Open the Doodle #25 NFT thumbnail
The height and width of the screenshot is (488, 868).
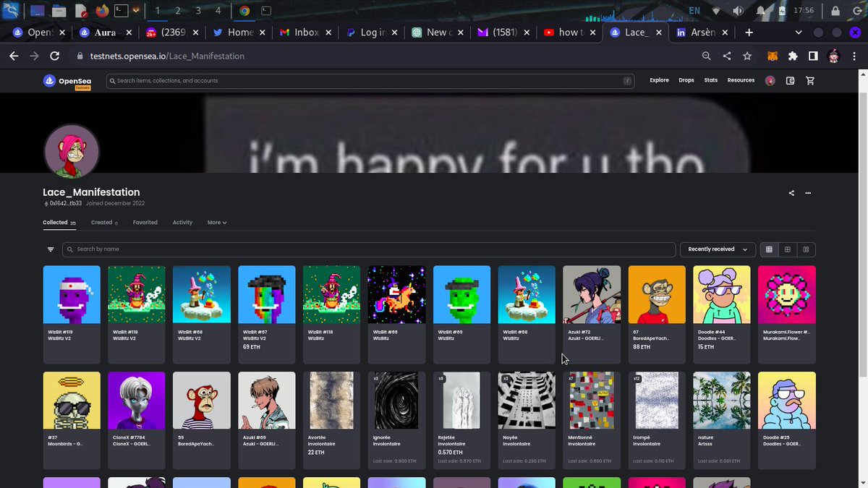pos(787,401)
